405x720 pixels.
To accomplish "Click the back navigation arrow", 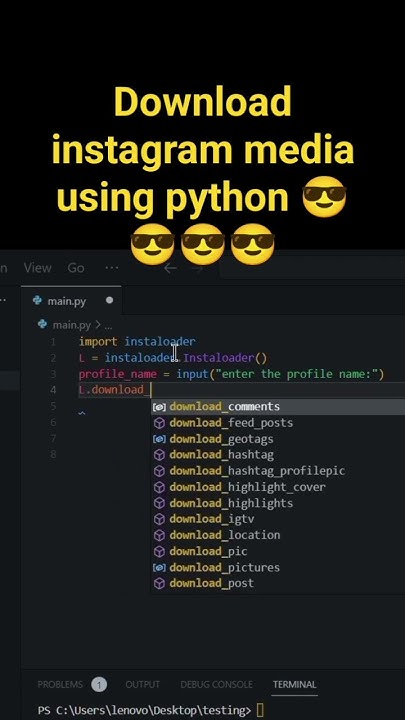I will click(x=170, y=268).
